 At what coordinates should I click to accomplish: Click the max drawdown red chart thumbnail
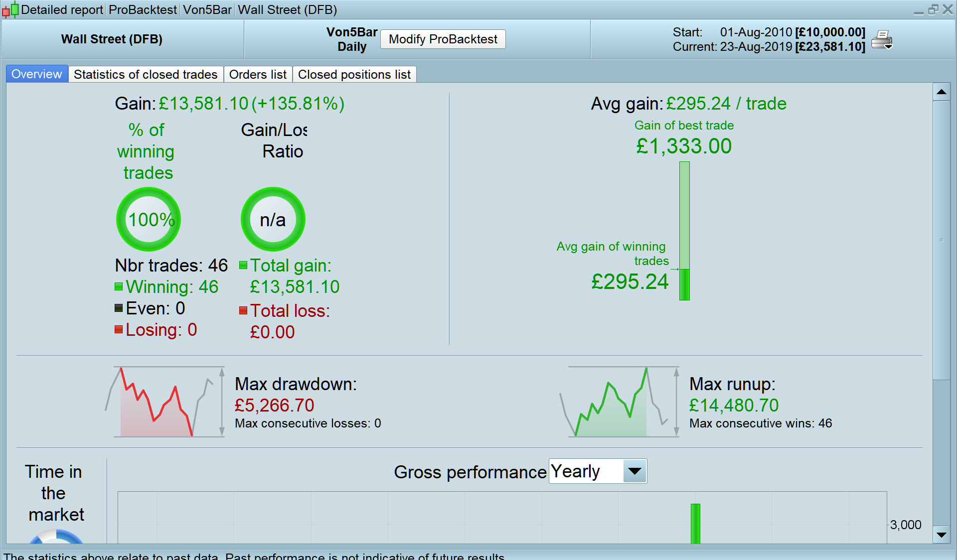point(164,403)
